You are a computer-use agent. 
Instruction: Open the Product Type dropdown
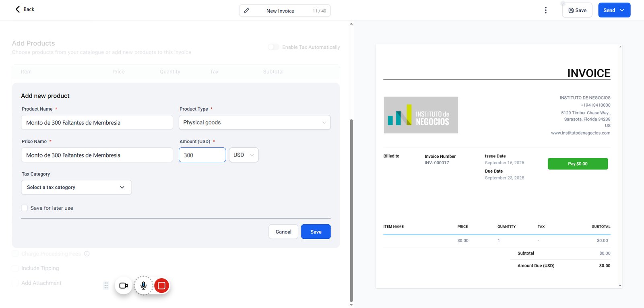[254, 122]
